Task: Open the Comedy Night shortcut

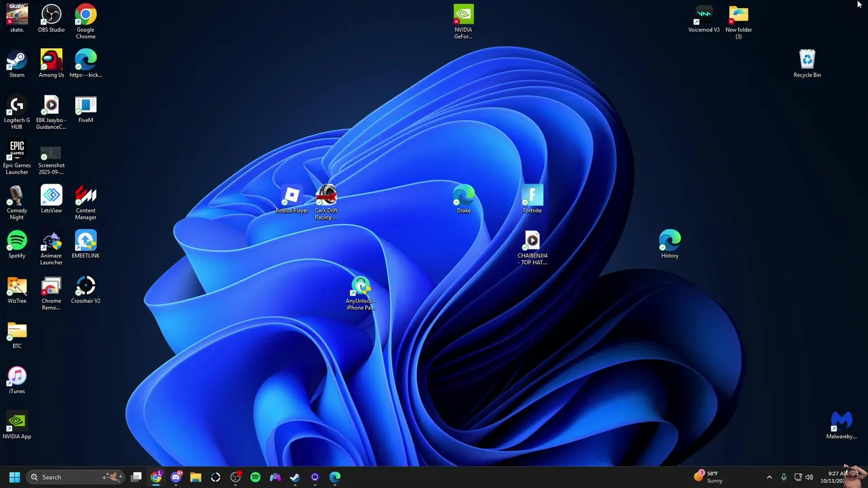Action: [17, 203]
